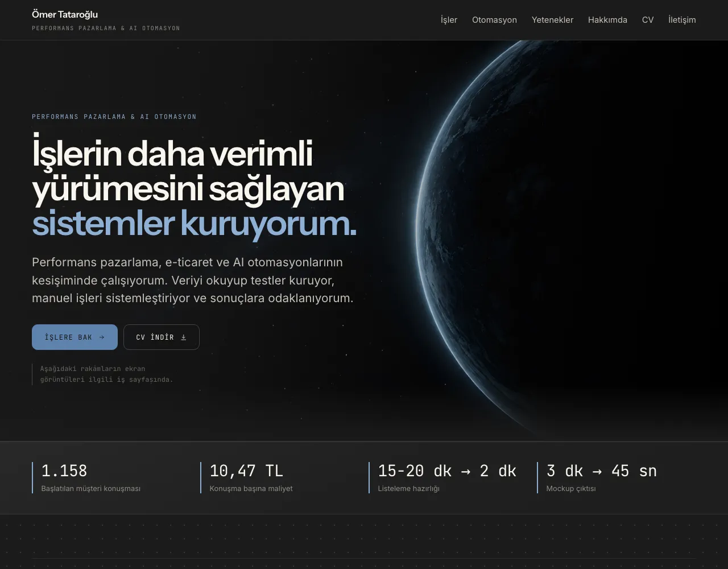This screenshot has height=569, width=728.
Task: Click the header tagline under the logo
Action: (106, 28)
